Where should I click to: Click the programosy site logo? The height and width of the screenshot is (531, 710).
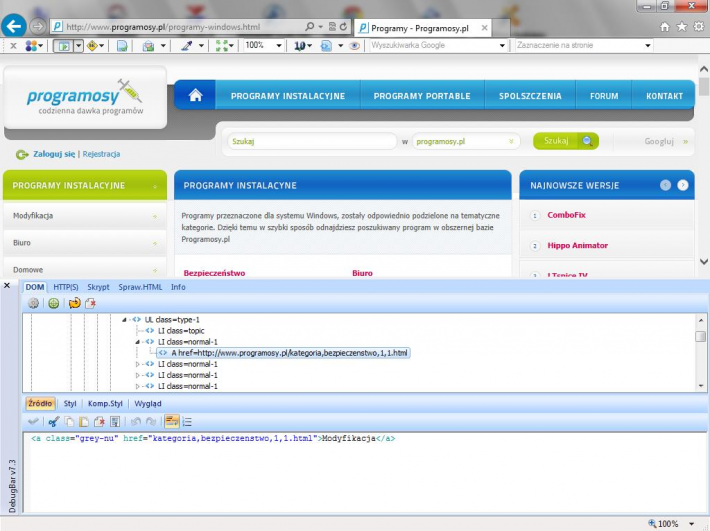85,98
